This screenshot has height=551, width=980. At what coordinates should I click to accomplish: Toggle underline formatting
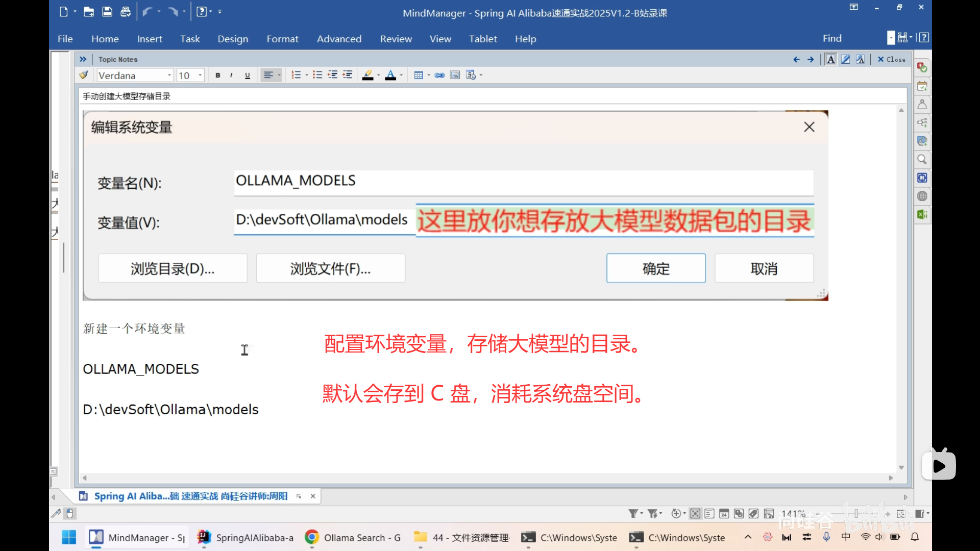(247, 75)
